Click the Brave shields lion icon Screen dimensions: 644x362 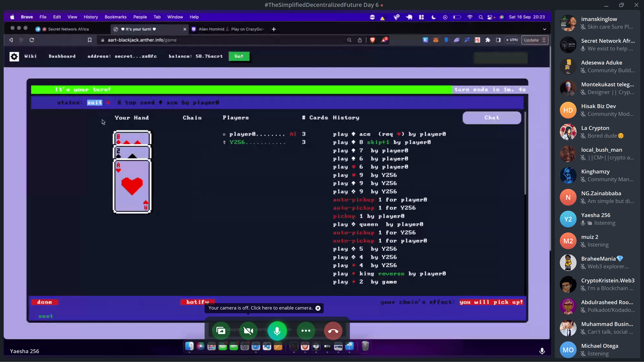click(372, 40)
